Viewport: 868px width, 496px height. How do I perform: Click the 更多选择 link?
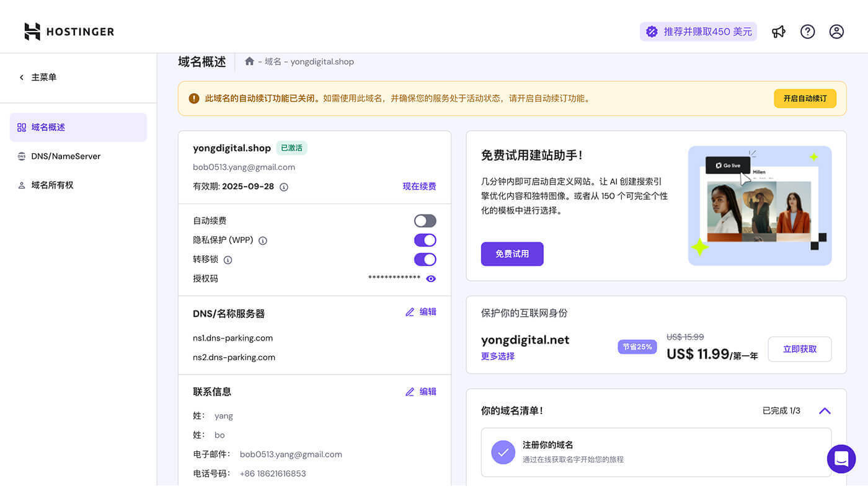coord(498,356)
